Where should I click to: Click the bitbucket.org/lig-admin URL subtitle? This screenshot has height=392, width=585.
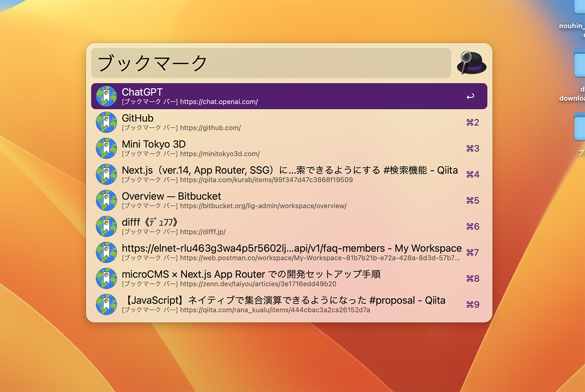click(x=263, y=206)
